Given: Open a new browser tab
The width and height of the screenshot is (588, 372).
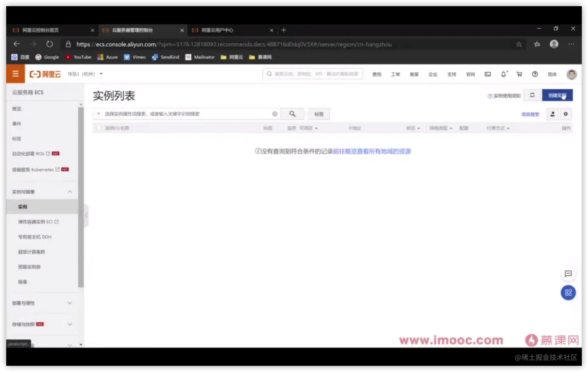Looking at the screenshot, I should 283,30.
